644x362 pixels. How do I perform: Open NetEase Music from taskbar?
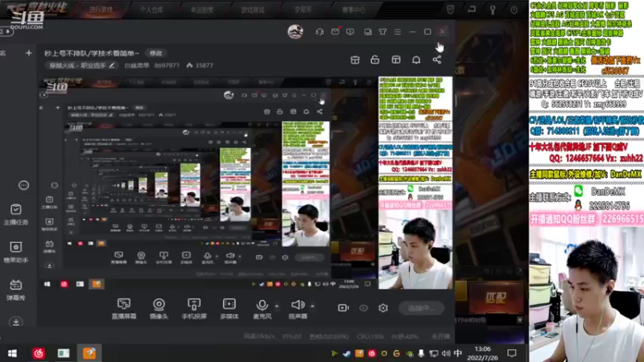pyautogui.click(x=39, y=353)
